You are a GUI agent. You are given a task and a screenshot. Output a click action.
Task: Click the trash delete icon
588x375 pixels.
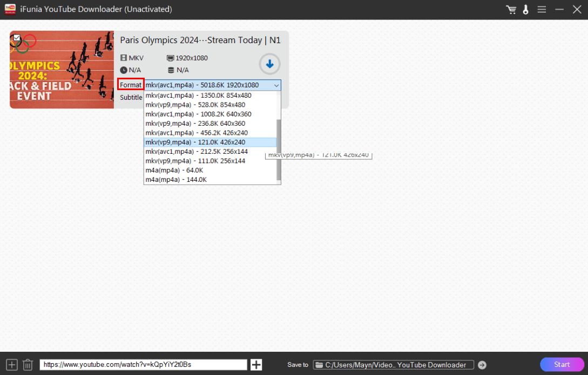pyautogui.click(x=28, y=365)
